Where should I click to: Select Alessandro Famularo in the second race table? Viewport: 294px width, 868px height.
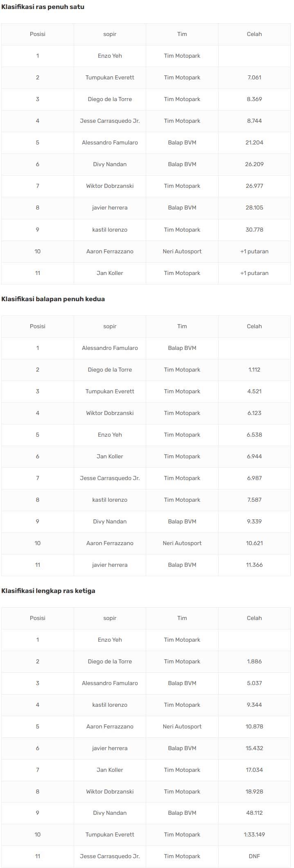(x=110, y=348)
